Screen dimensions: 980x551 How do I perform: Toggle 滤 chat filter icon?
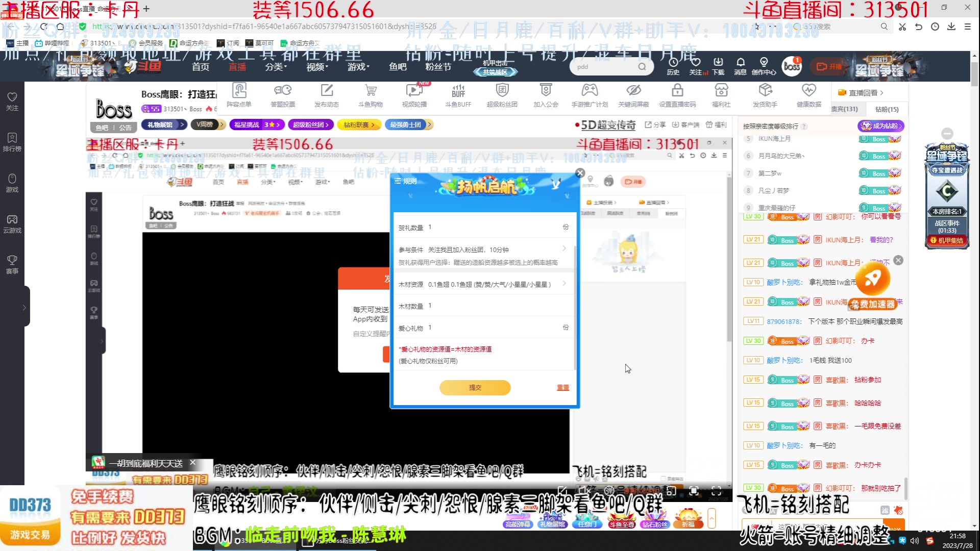[885, 510]
